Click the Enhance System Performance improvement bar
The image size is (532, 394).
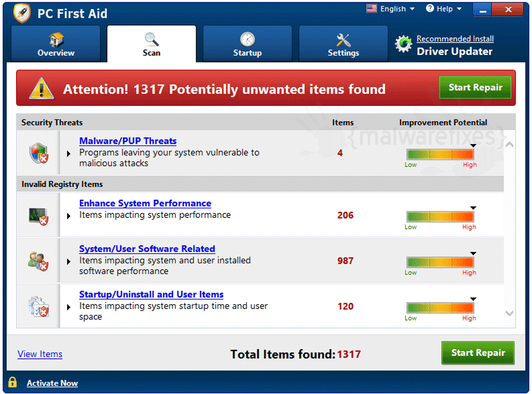[440, 216]
